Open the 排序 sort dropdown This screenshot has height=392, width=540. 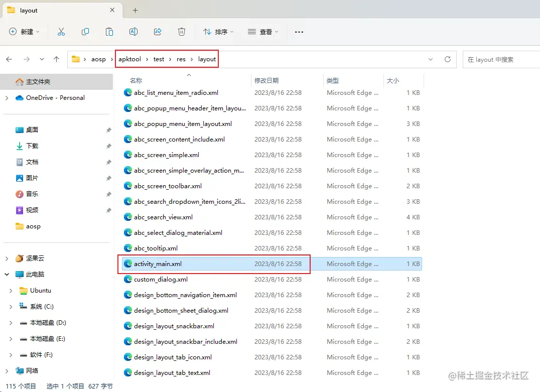pos(218,32)
